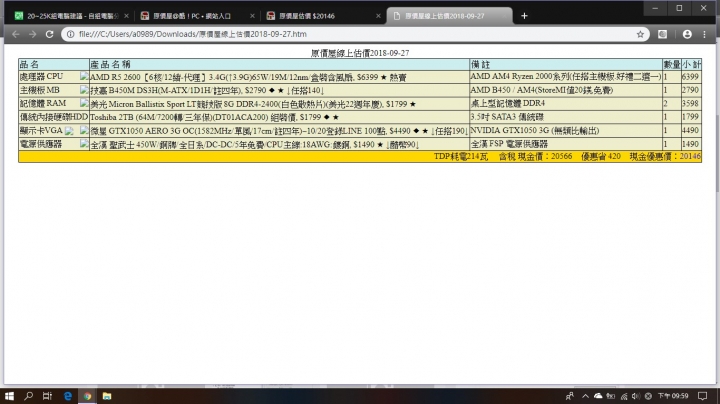
Task: Click the 備註 column header
Action: 566,65
